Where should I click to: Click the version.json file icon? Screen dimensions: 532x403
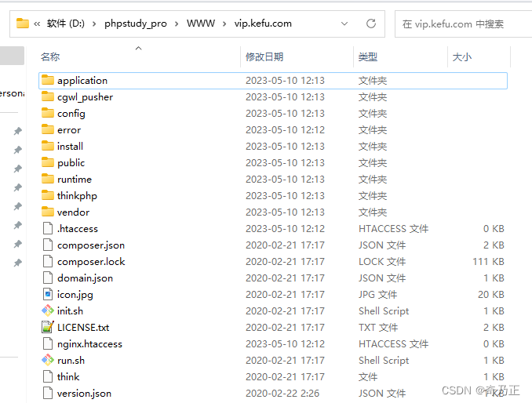(x=48, y=393)
